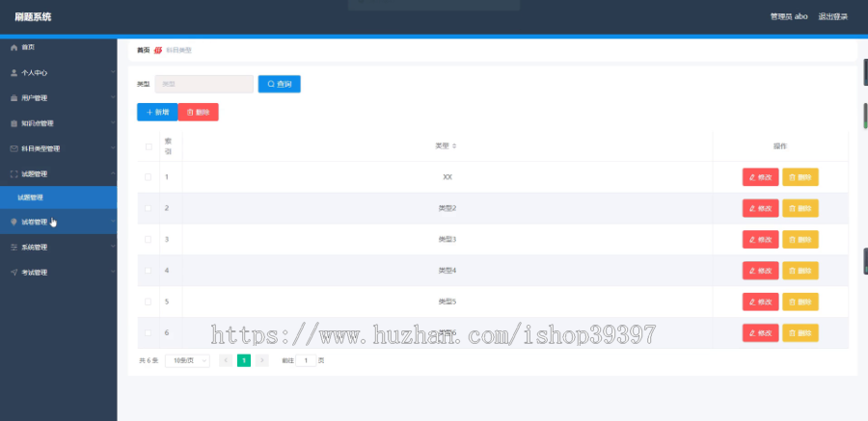
Task: Click 删除 for the 类型5 row
Action: pyautogui.click(x=800, y=302)
